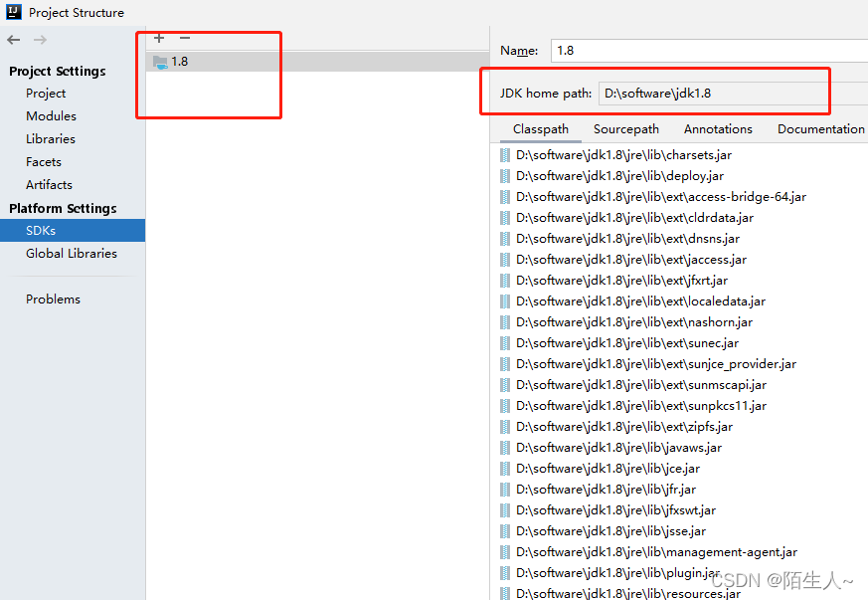Click jar icon beside jaccess.jar

tap(505, 260)
